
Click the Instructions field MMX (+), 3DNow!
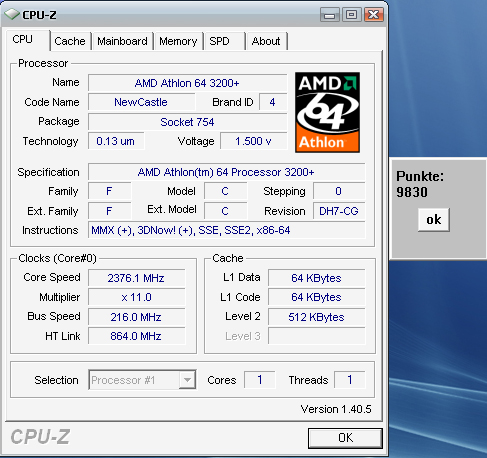[226, 230]
